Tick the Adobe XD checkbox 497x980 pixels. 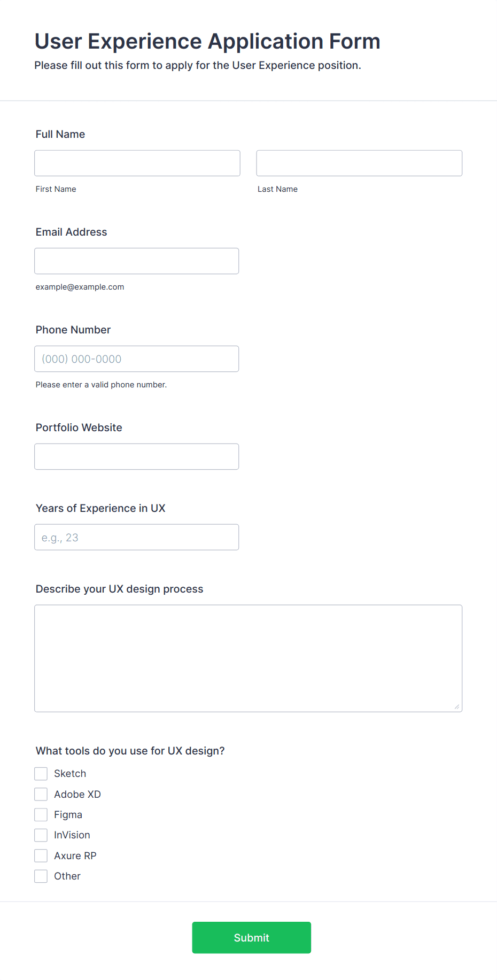[x=41, y=794]
